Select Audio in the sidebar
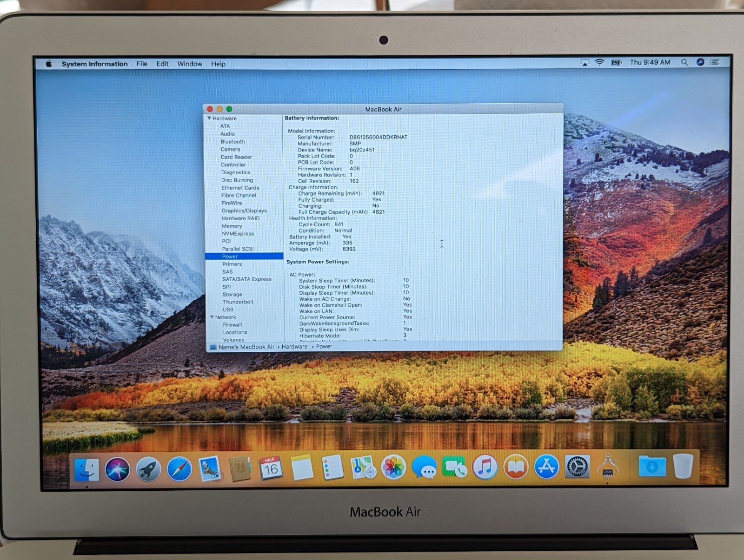 click(227, 134)
